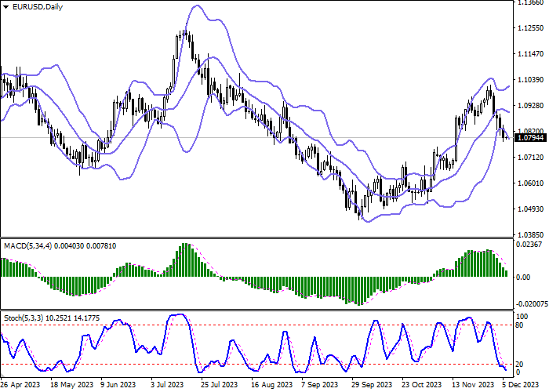Image resolution: width=549 pixels, height=392 pixels.
Task: Choose the 3 Jul 2023 date label
Action: click(x=167, y=385)
